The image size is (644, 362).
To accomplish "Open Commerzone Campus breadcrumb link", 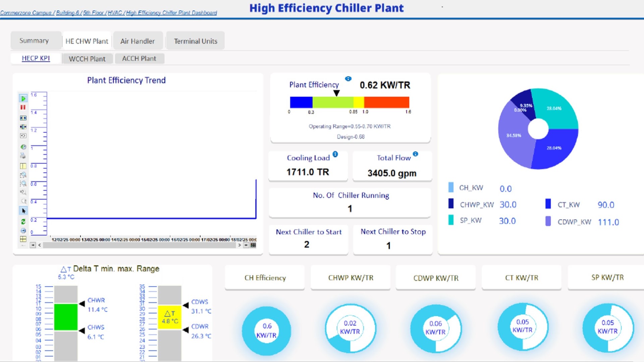I will click(x=26, y=13).
